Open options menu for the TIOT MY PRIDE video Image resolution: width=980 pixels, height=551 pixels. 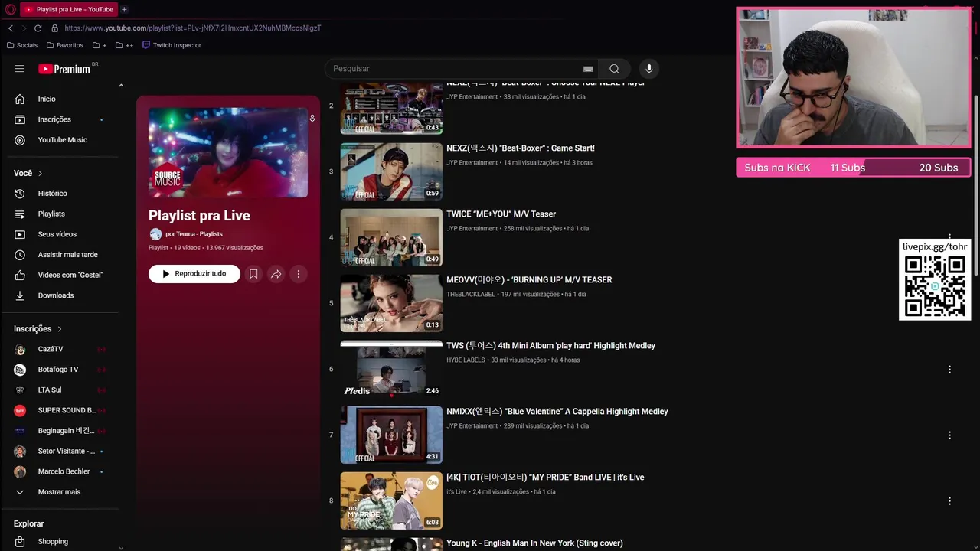tap(949, 500)
